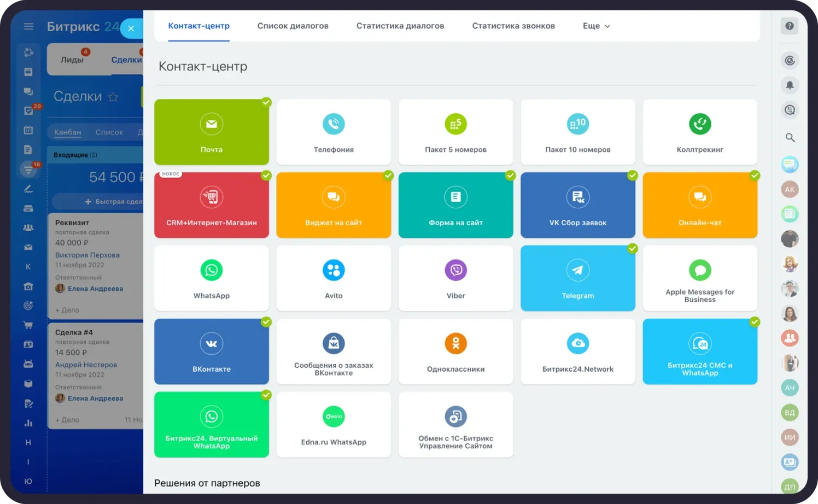Open the bar chart analytics sidebar icon

(28, 423)
